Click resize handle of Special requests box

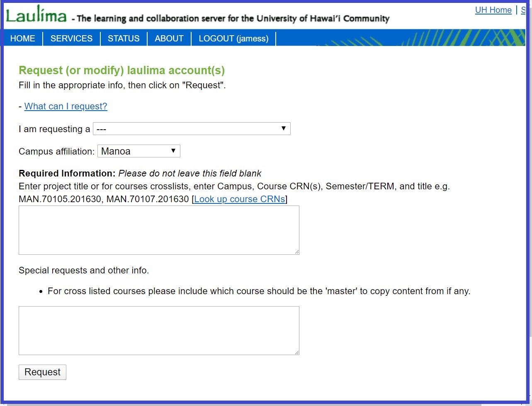click(297, 352)
